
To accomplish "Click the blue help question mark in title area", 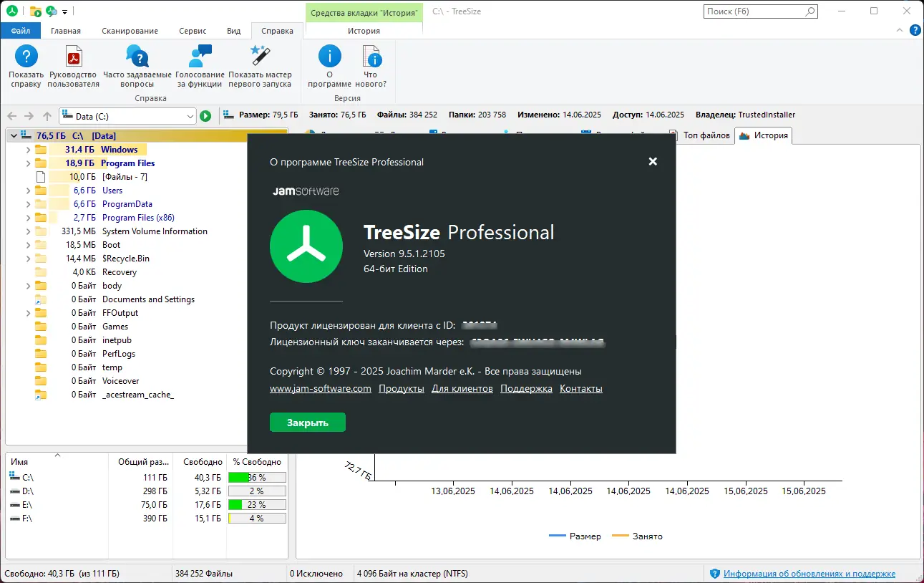I will coord(915,30).
